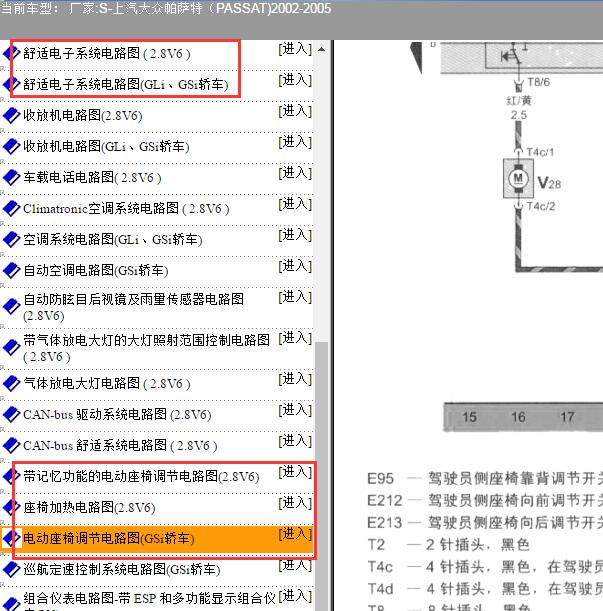Click book icon beside 电动座椅调节电路图(GSi轿车)
Viewport: 603px width, 611px height.
pyautogui.click(x=11, y=538)
